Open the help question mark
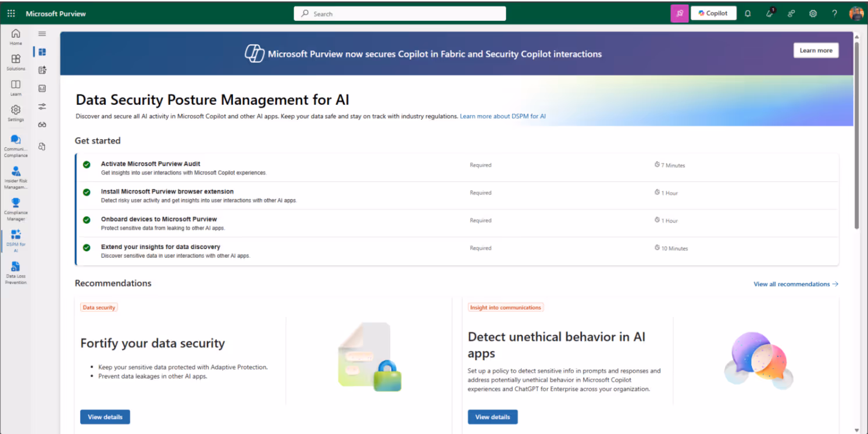This screenshot has height=434, width=868. coord(834,13)
